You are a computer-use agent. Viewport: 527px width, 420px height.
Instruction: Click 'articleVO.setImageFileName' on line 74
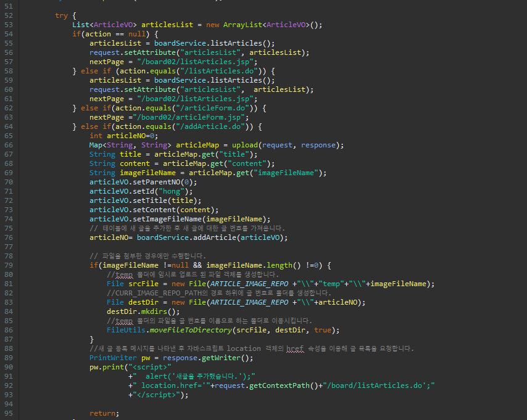(x=146, y=219)
